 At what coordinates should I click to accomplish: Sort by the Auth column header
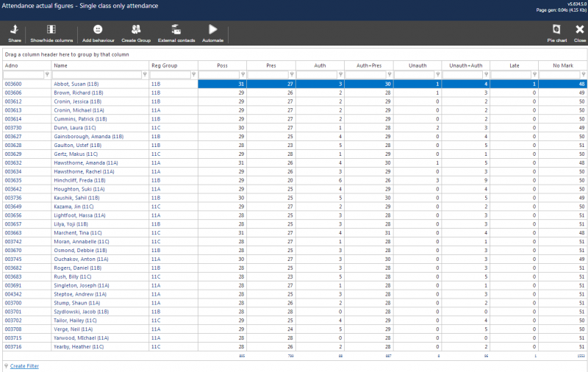(320, 65)
